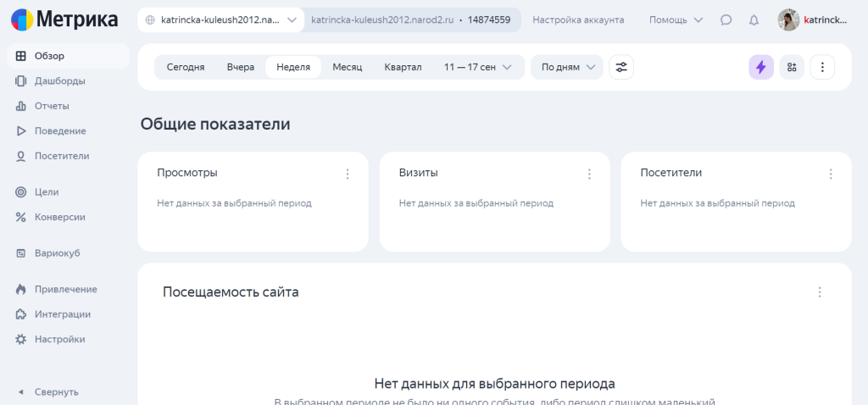Click Настройка аккаунта link
This screenshot has height=405, width=868.
(578, 20)
